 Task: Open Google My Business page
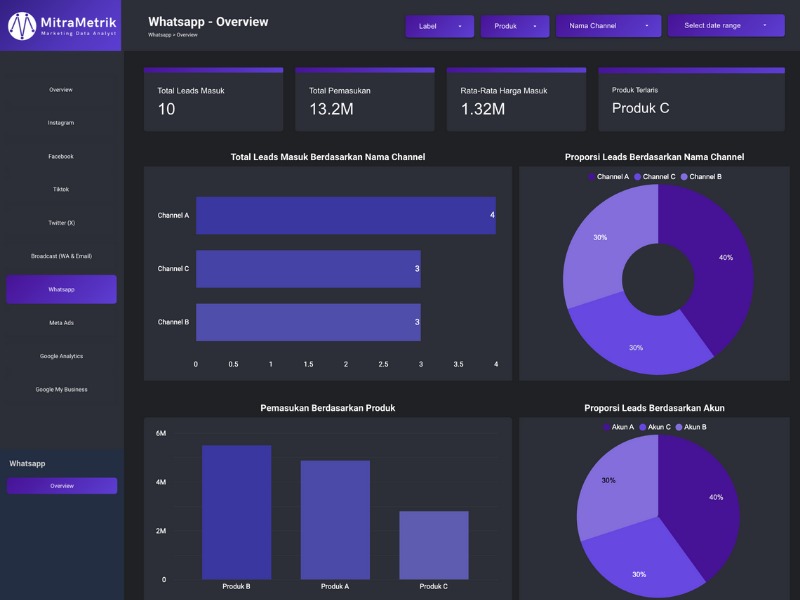click(61, 389)
